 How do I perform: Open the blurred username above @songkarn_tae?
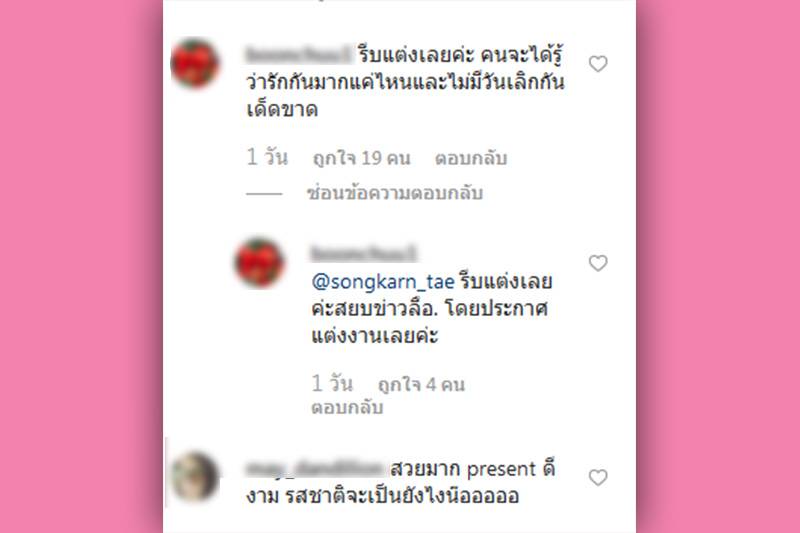pyautogui.click(x=364, y=253)
